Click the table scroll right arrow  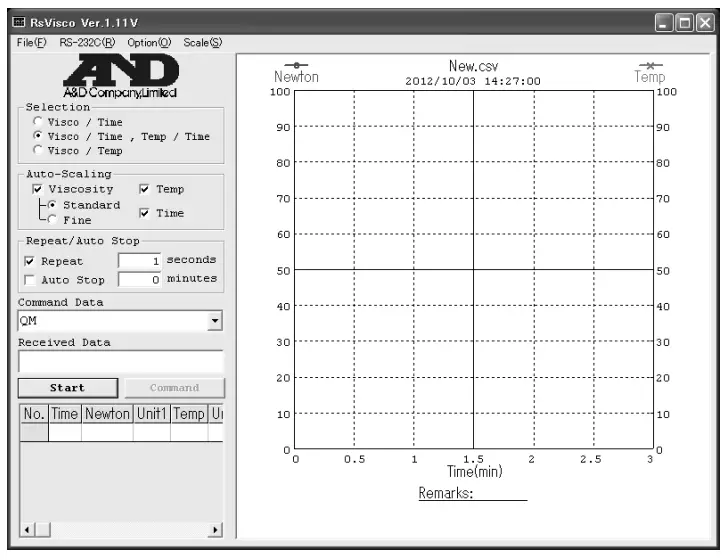(215, 529)
